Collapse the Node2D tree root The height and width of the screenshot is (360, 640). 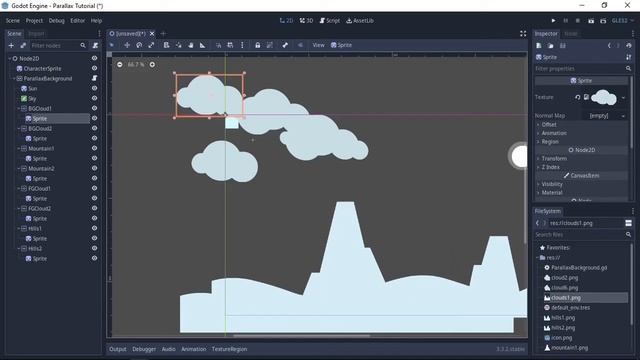tap(9, 58)
